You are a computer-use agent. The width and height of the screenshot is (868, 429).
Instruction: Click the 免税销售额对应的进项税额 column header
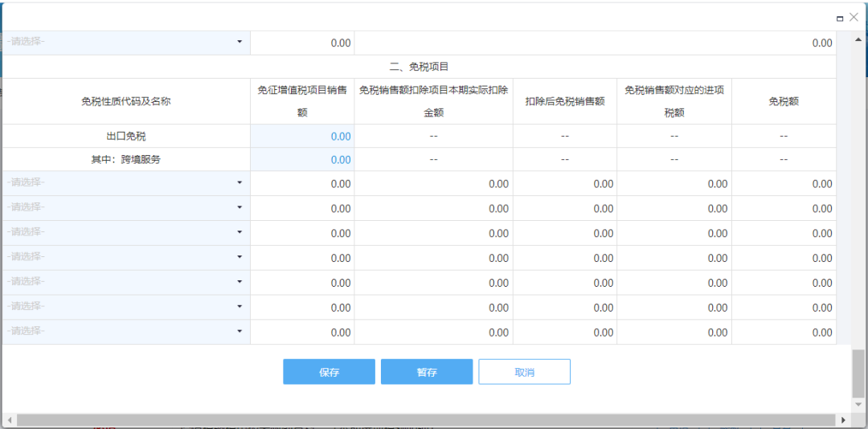pyautogui.click(x=674, y=101)
